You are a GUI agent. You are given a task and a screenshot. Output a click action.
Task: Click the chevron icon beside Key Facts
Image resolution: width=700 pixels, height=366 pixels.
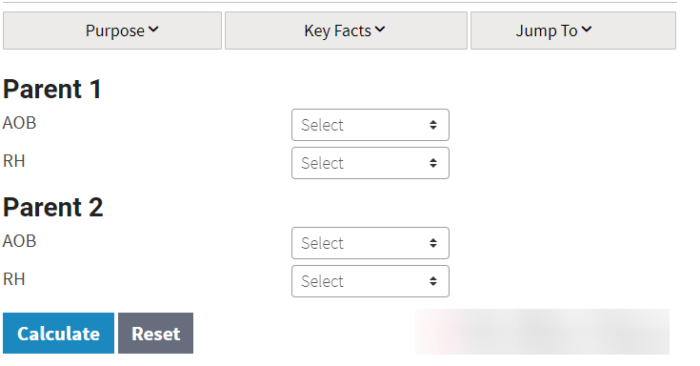pyautogui.click(x=380, y=29)
